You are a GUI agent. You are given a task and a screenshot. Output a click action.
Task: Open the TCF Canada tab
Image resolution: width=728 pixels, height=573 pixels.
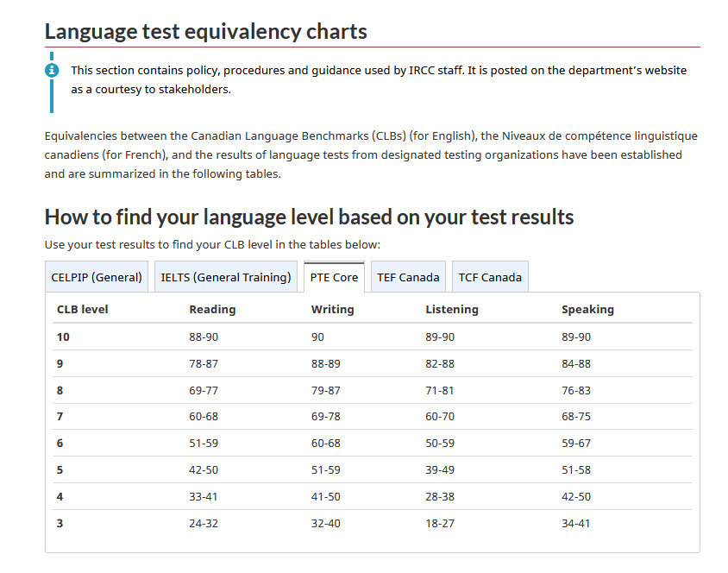point(490,276)
